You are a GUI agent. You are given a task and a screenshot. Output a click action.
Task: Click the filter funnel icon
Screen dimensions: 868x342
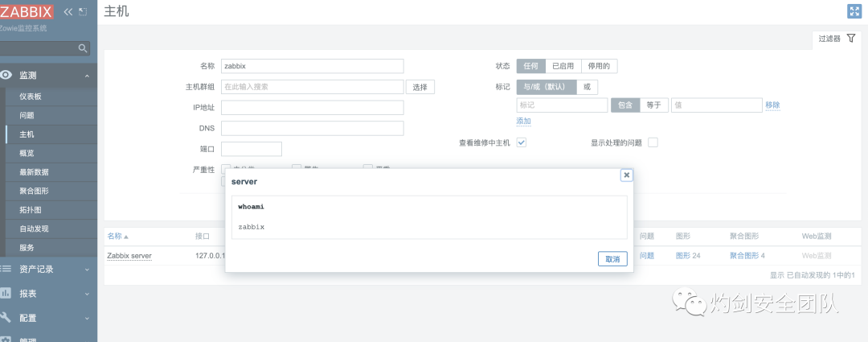point(851,39)
